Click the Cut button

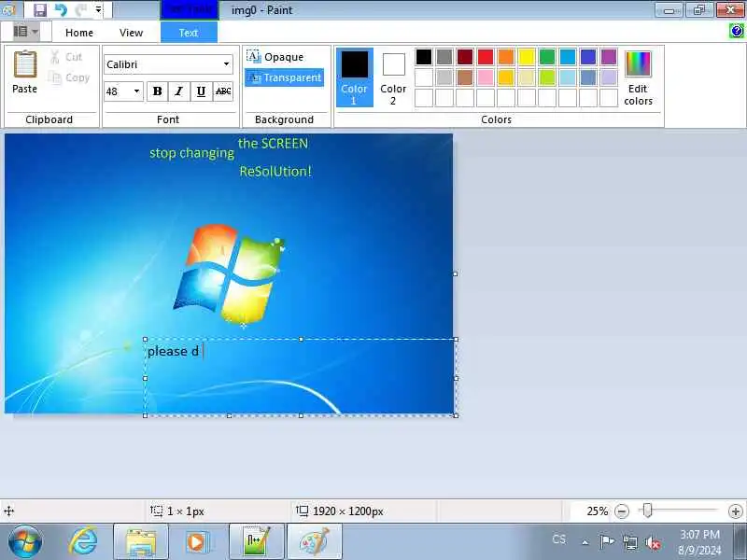pyautogui.click(x=66, y=57)
